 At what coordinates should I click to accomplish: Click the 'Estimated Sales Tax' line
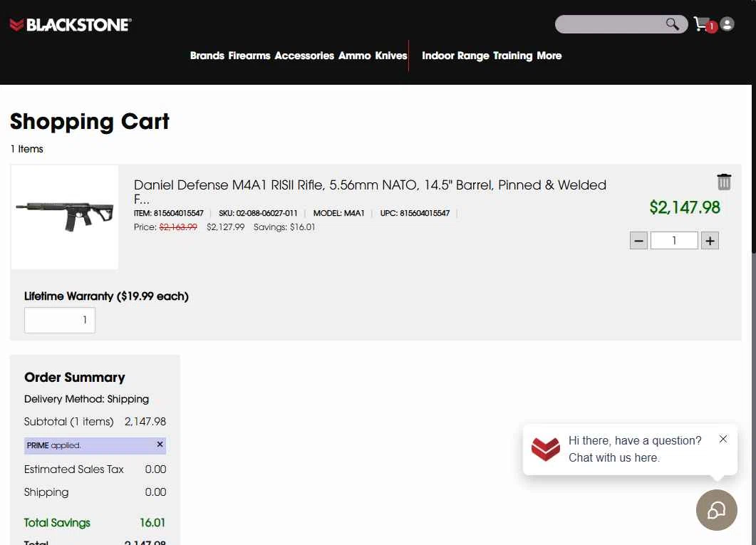(95, 469)
